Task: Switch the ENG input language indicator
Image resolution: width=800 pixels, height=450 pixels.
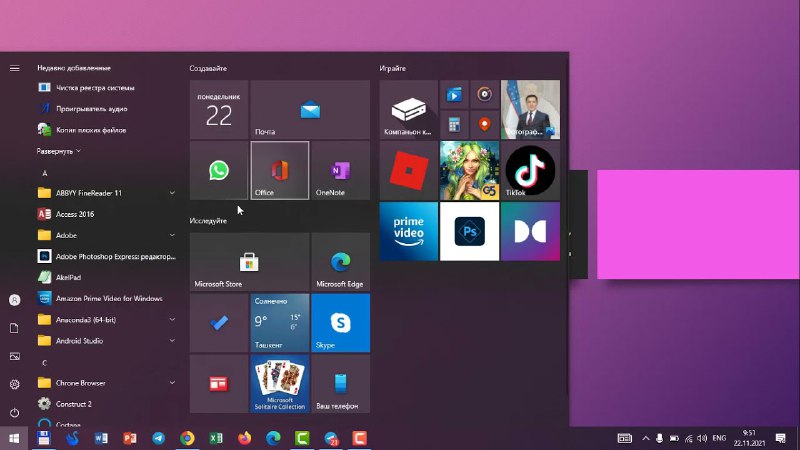Action: point(719,438)
